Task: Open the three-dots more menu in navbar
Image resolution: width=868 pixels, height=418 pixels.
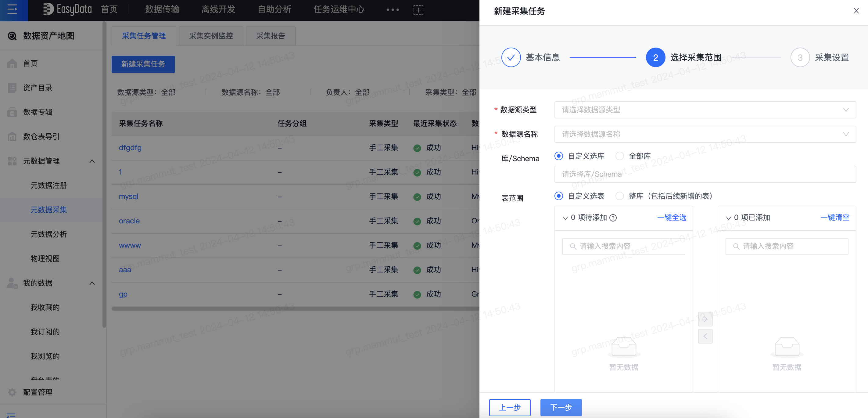Action: pyautogui.click(x=393, y=10)
